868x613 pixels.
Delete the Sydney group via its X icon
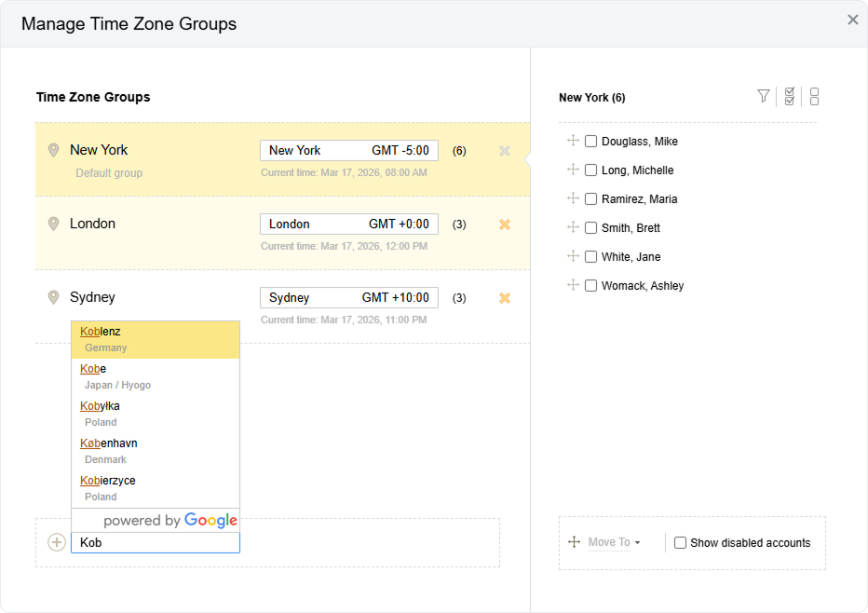pos(504,297)
